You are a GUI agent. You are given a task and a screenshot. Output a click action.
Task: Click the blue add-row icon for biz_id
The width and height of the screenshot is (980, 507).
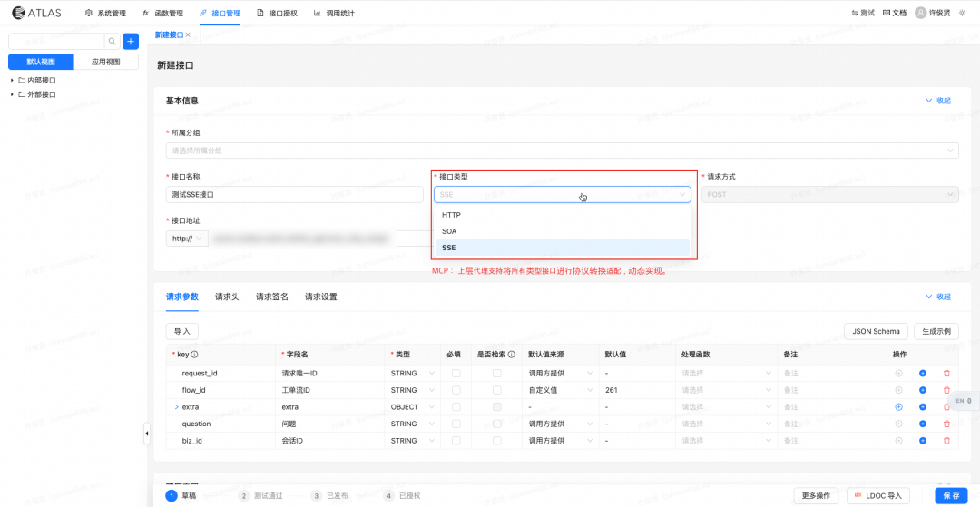(923, 441)
